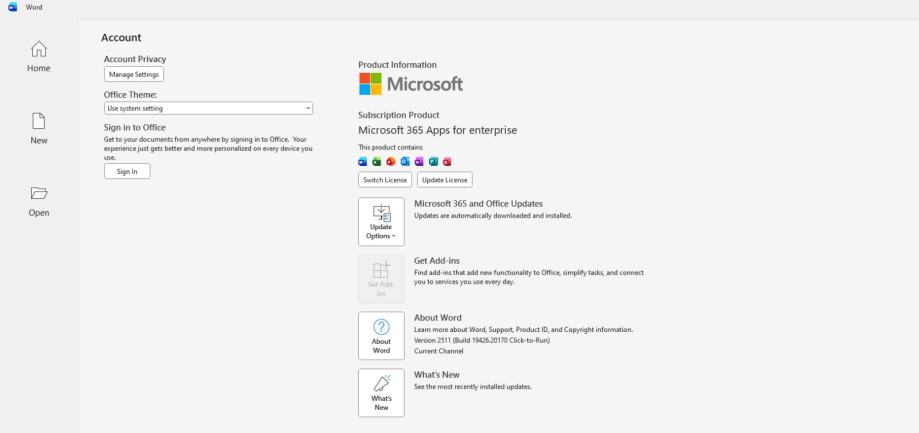Click the 'Account' page heading
This screenshot has width=919, height=433.
[x=121, y=37]
